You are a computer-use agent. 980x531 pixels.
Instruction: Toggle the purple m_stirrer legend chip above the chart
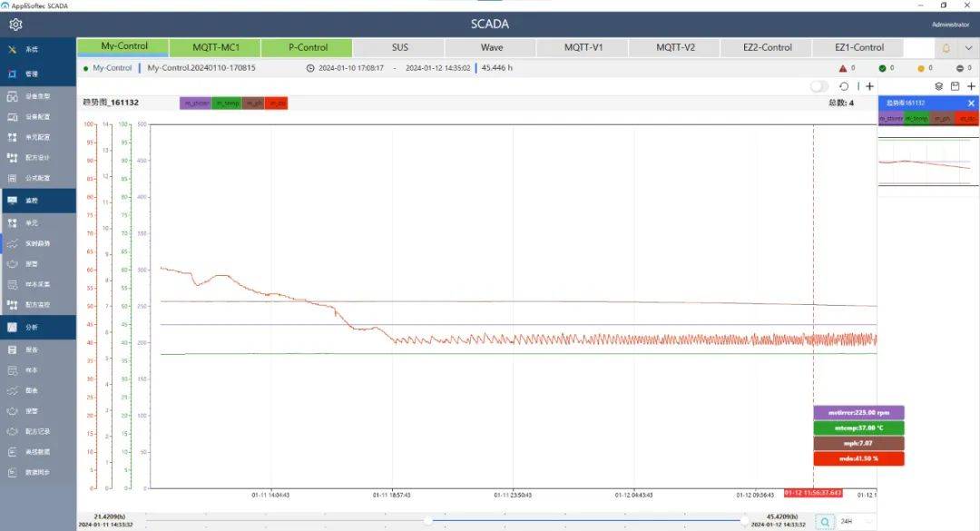pos(195,103)
